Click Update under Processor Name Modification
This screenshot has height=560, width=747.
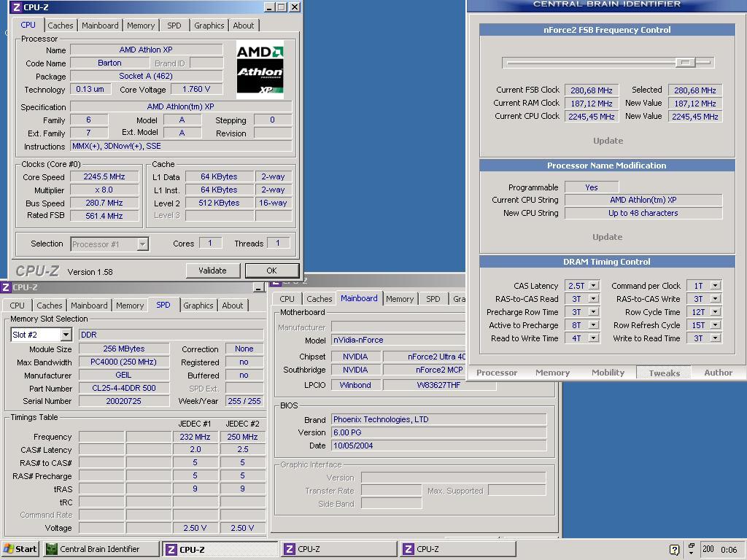[x=608, y=237]
